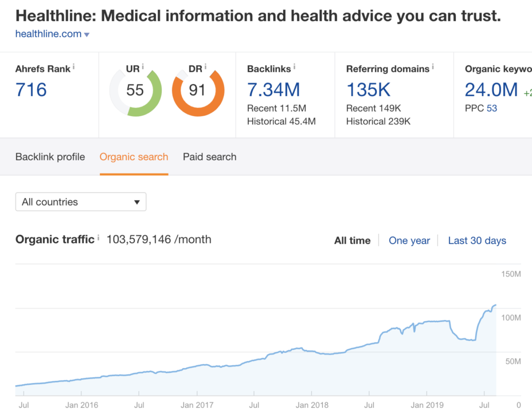Click the 103,579,146 /month traffic value
This screenshot has height=418, width=532.
pos(159,239)
